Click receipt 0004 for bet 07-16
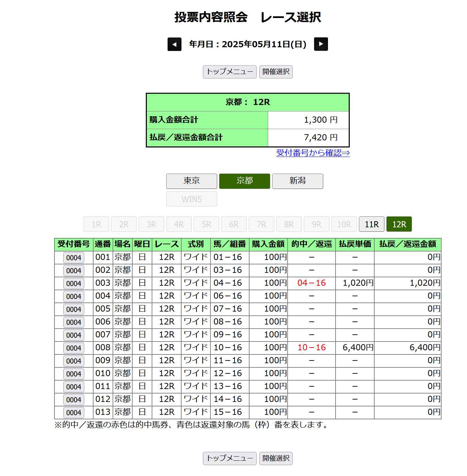This screenshot has width=467, height=476. coord(74,309)
